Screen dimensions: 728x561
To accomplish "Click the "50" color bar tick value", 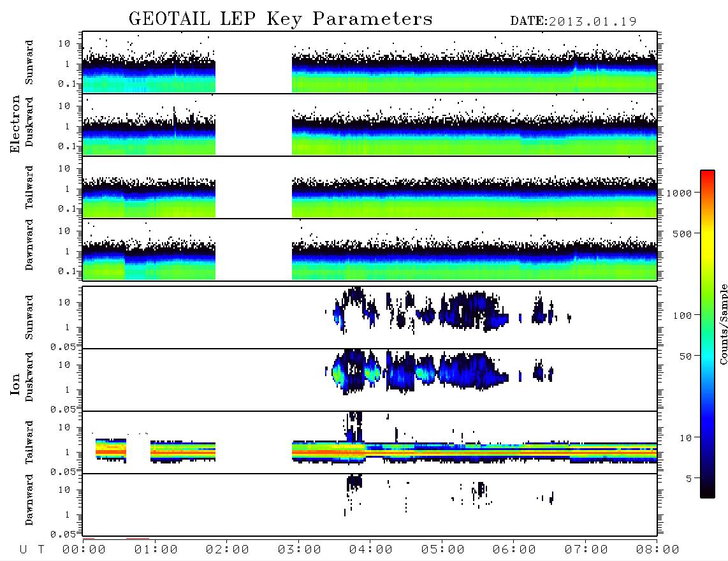I will [x=685, y=356].
